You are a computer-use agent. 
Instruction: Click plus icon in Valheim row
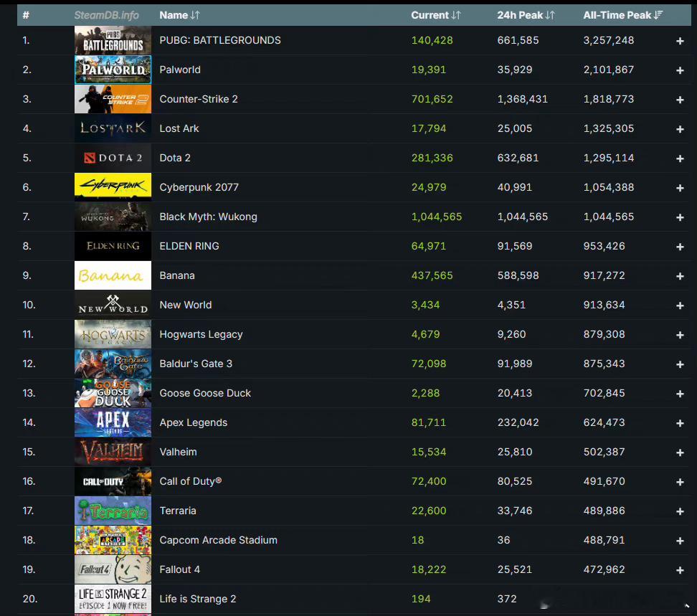pos(680,452)
